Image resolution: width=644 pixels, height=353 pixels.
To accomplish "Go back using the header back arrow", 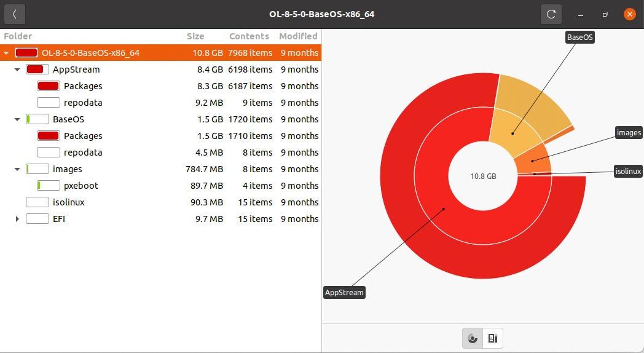I will pos(15,14).
